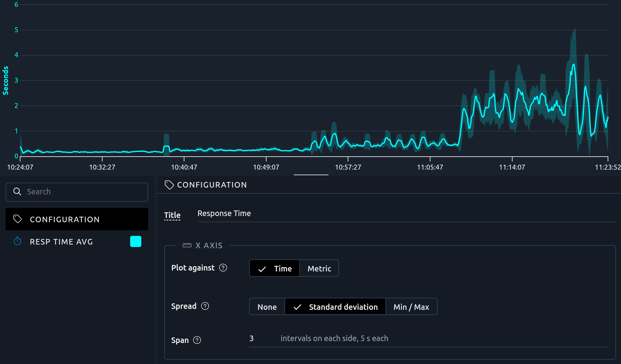The image size is (621, 364).
Task: Click the 11:14:07 time axis label
Action: 512,167
